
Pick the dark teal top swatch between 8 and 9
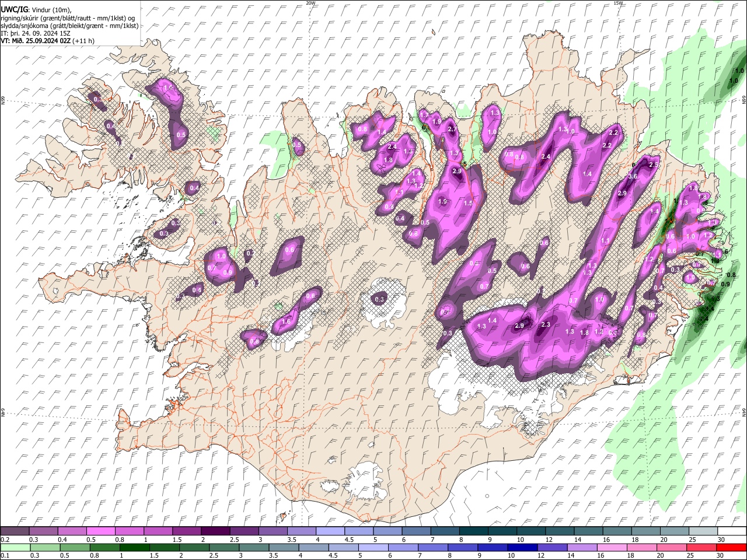[473, 531]
